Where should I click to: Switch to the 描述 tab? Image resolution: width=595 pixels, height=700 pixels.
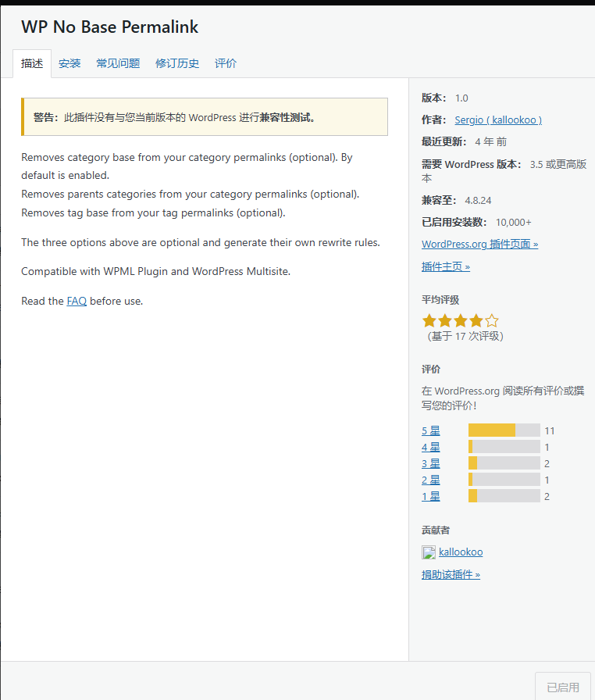(x=32, y=63)
